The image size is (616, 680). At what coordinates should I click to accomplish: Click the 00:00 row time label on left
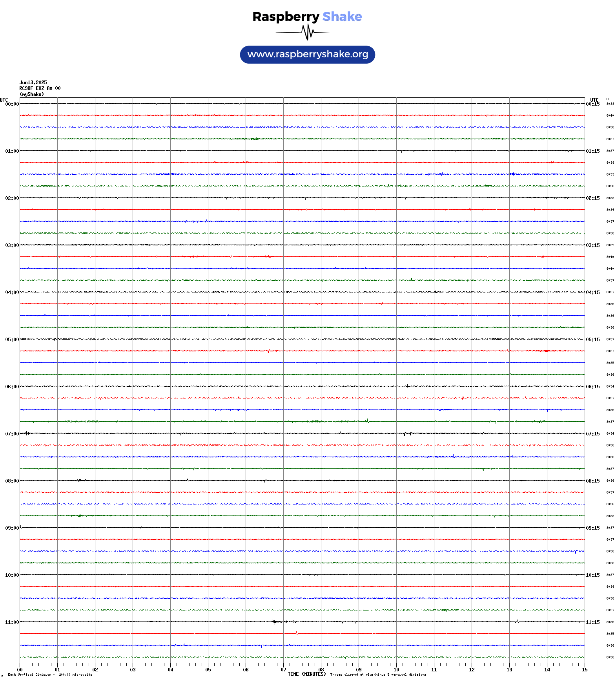12,104
